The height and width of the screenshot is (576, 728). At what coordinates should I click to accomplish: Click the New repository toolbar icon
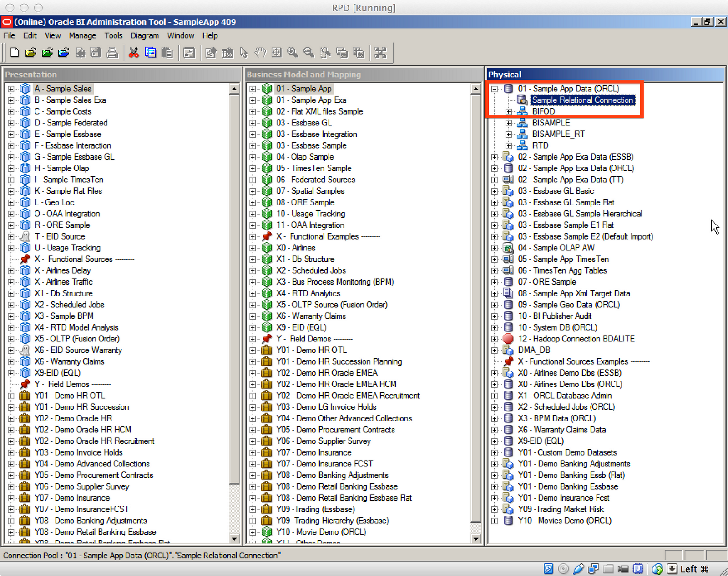pos(14,53)
